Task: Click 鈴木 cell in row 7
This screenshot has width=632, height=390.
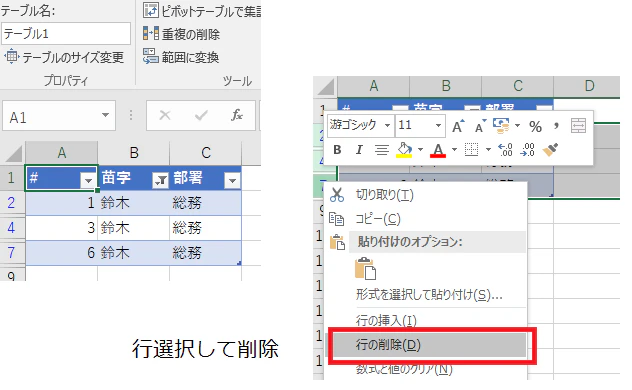Action: tap(134, 253)
